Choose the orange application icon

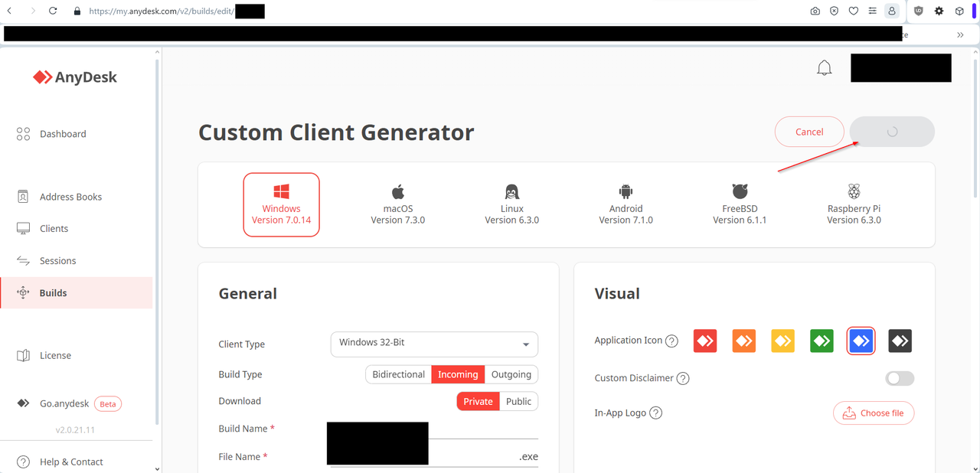click(744, 341)
